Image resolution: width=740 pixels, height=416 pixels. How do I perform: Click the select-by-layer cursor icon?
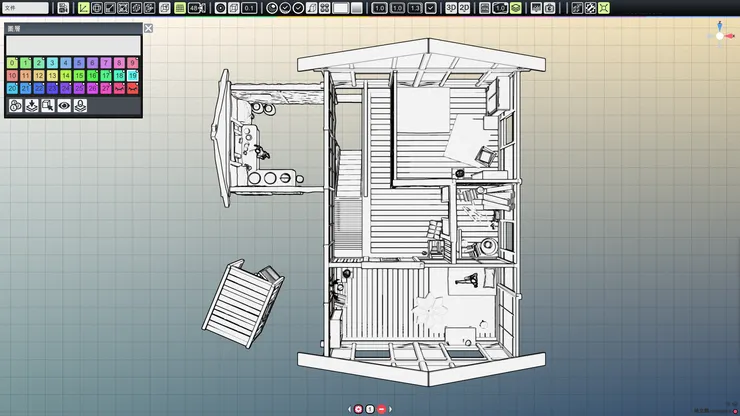48,105
